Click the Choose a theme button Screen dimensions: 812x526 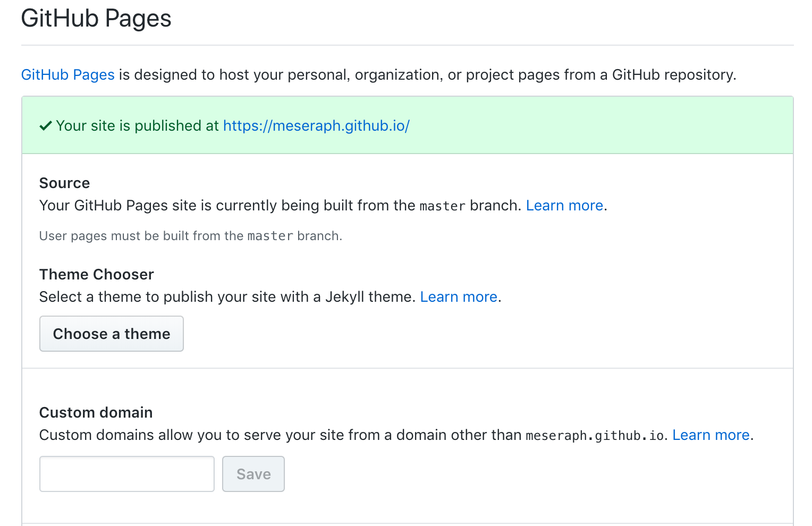point(111,334)
